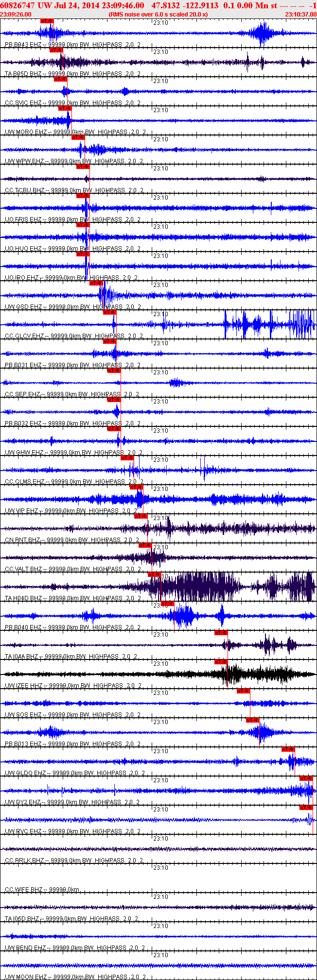Click the red pick marker on CC VALT trace
Image resolution: width=317 pixels, height=980 pixels.
click(x=146, y=545)
